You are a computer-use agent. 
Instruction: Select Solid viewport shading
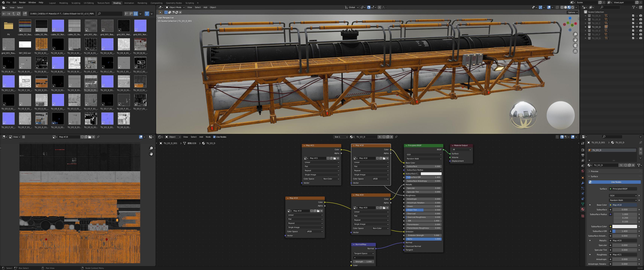(x=565, y=7)
